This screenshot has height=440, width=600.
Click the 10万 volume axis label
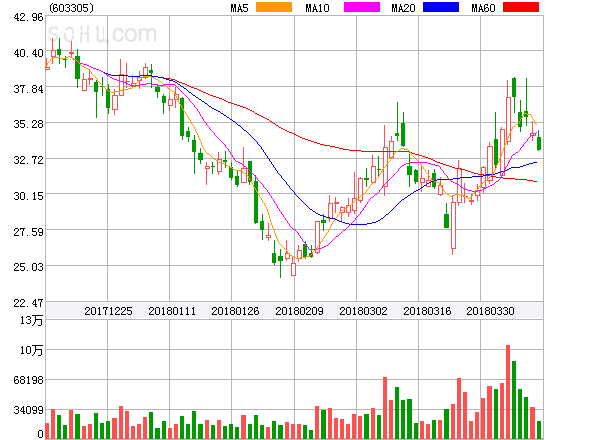31,350
